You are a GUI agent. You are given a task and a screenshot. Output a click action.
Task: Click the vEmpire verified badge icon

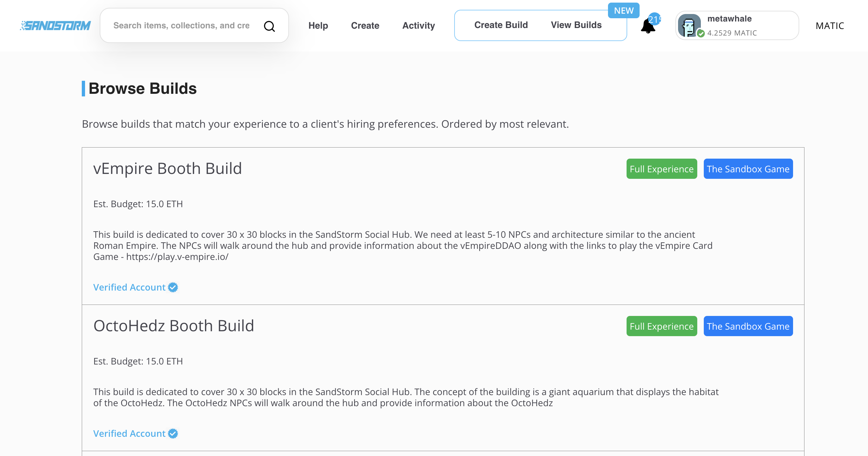point(173,287)
